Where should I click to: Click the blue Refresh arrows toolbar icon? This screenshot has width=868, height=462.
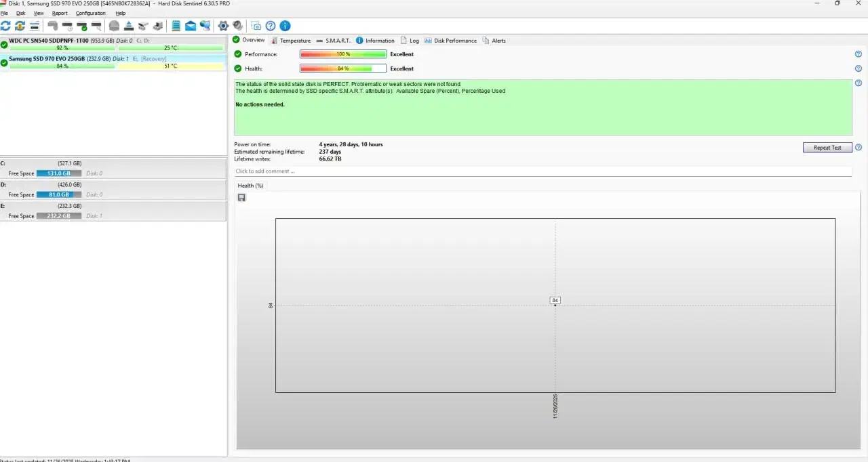(5, 26)
